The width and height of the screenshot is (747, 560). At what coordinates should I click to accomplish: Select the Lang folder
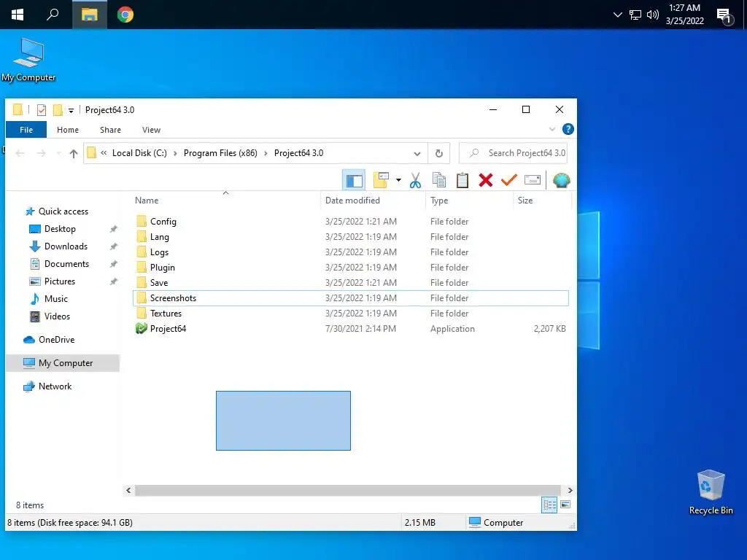point(351,237)
